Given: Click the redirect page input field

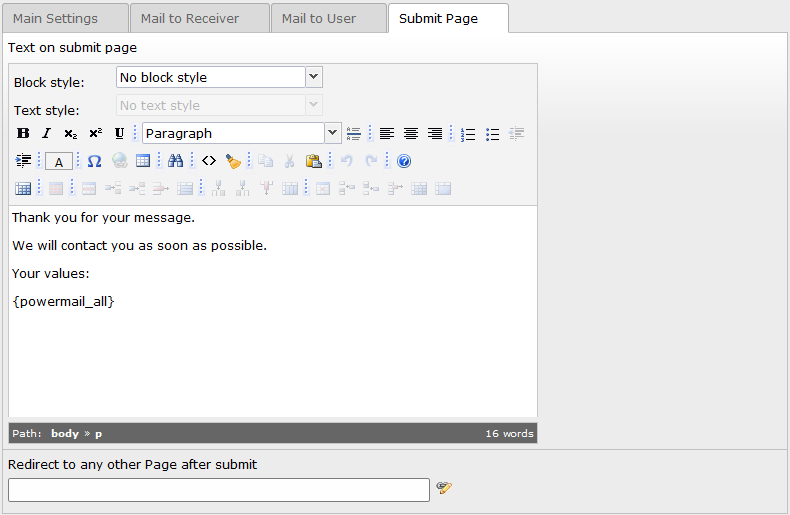Looking at the screenshot, I should click(219, 490).
